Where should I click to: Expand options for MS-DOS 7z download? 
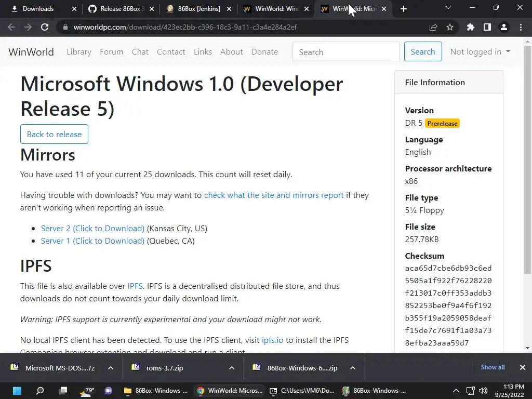[x=111, y=368]
